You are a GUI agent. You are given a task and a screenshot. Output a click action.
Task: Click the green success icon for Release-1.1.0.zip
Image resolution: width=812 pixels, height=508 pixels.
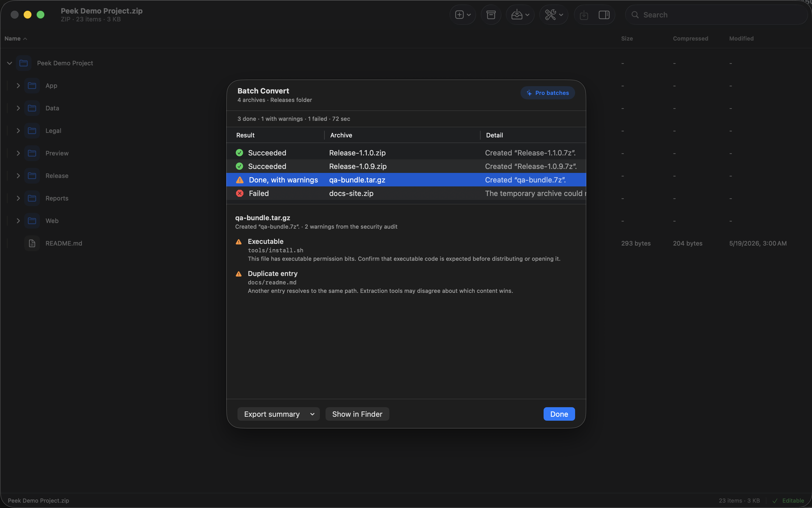[x=240, y=153]
